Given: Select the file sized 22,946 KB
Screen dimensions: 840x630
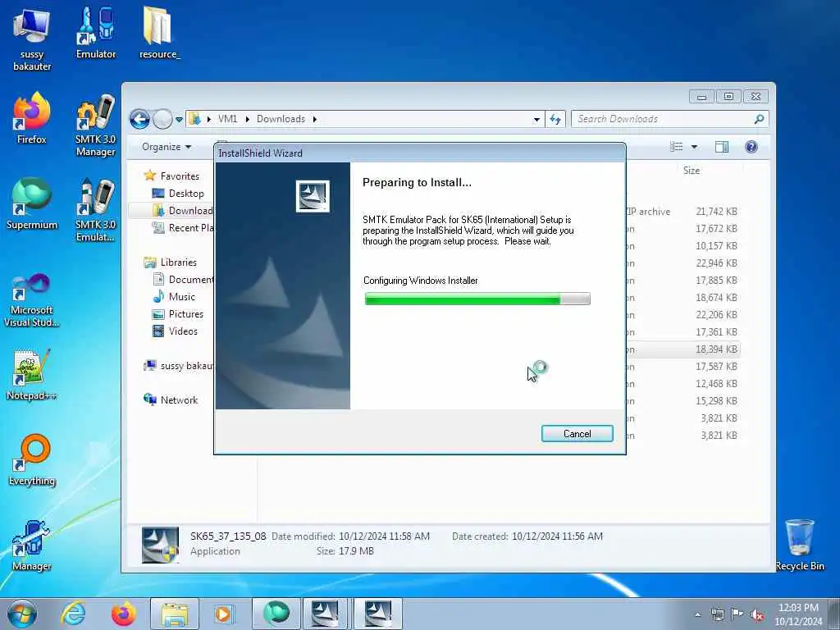Looking at the screenshot, I should [x=683, y=263].
